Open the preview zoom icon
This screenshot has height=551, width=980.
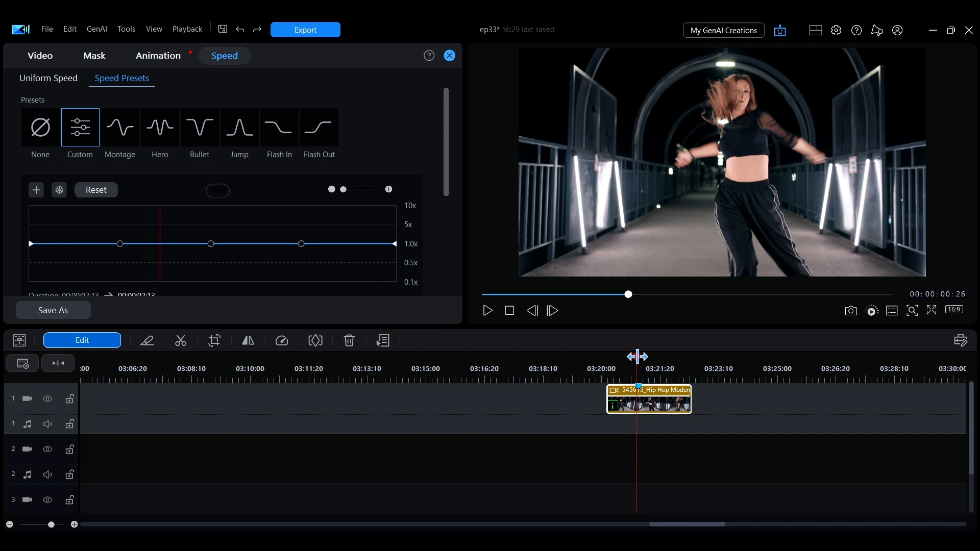912,311
